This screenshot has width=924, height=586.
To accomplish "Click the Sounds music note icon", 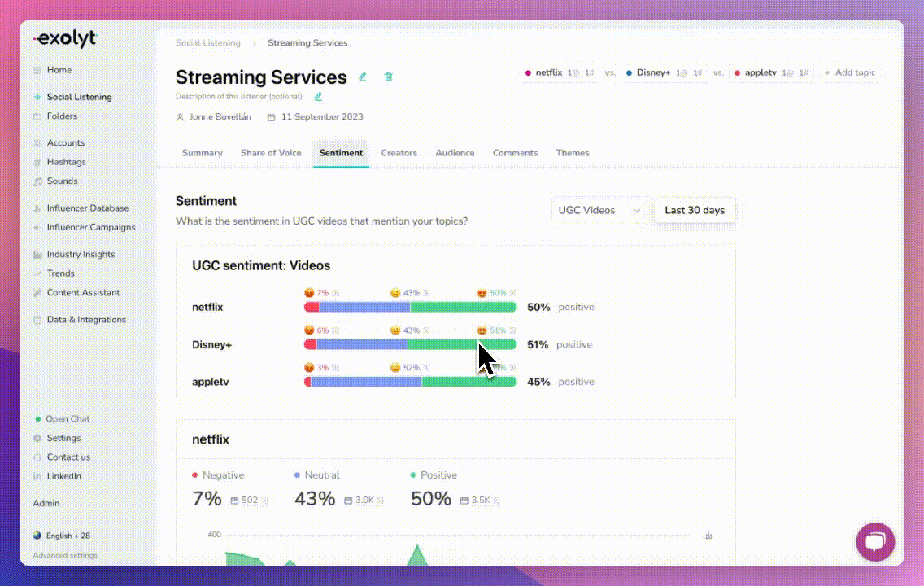I will (37, 181).
